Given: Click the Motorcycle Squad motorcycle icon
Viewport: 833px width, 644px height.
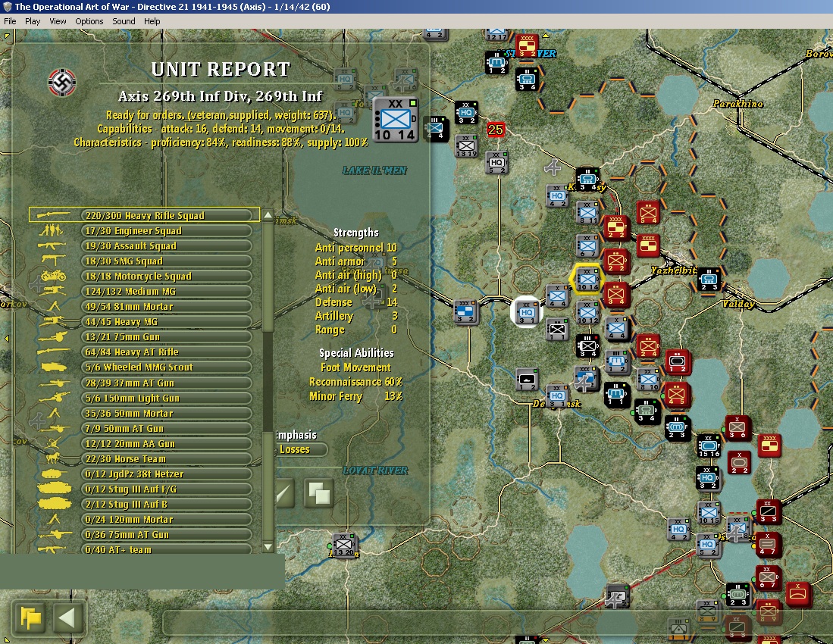Looking at the screenshot, I should tap(53, 276).
